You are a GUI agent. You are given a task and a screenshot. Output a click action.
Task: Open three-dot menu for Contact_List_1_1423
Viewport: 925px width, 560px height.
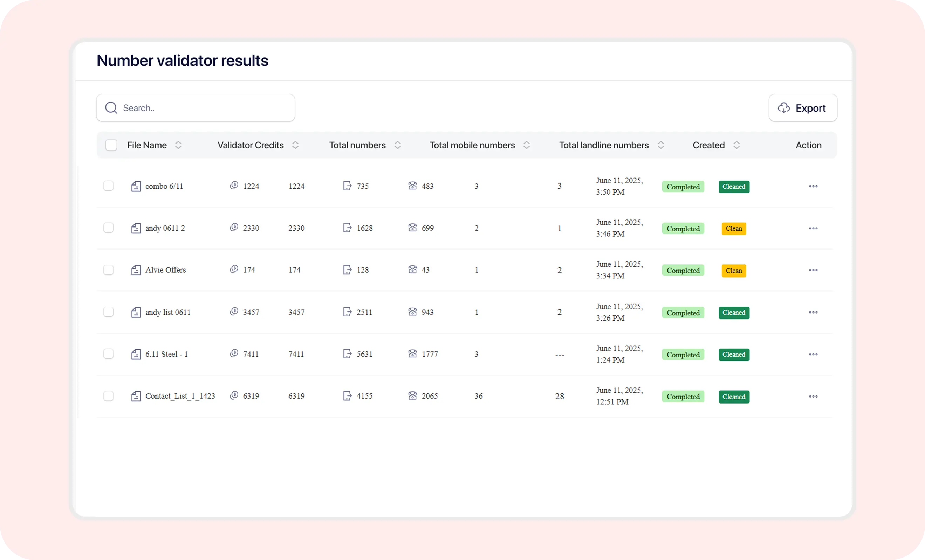813,397
